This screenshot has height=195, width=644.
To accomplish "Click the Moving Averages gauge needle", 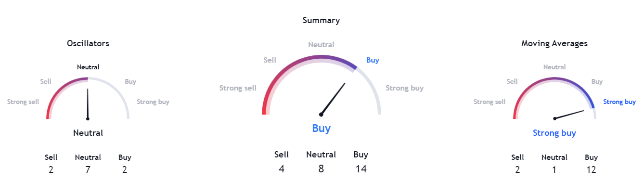I will [570, 114].
